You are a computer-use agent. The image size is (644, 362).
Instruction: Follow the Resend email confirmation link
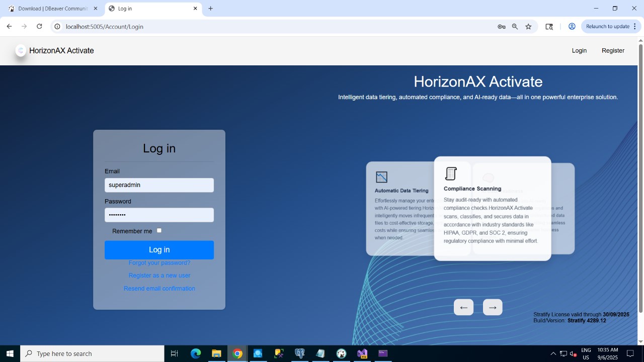click(159, 288)
